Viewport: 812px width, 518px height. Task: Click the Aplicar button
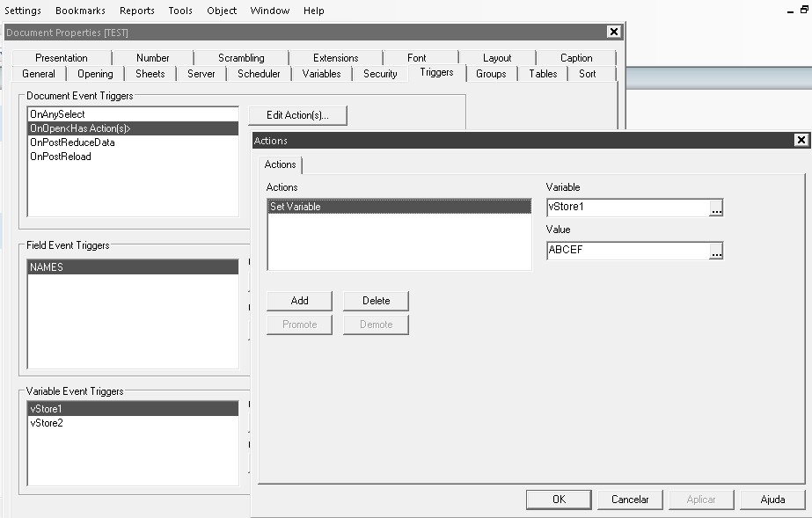(701, 500)
